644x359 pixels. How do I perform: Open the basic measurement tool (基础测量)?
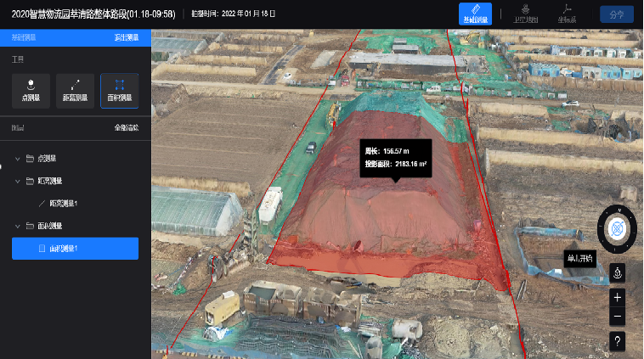(x=475, y=14)
